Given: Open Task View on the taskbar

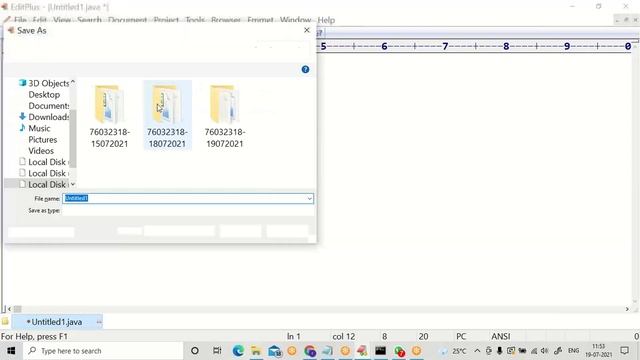Looking at the screenshot, I should (217, 351).
